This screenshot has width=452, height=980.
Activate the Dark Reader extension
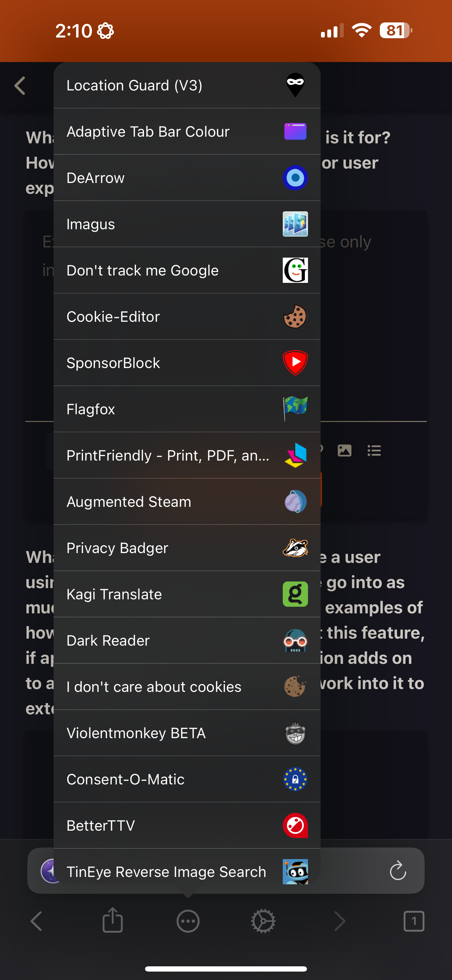tap(186, 640)
